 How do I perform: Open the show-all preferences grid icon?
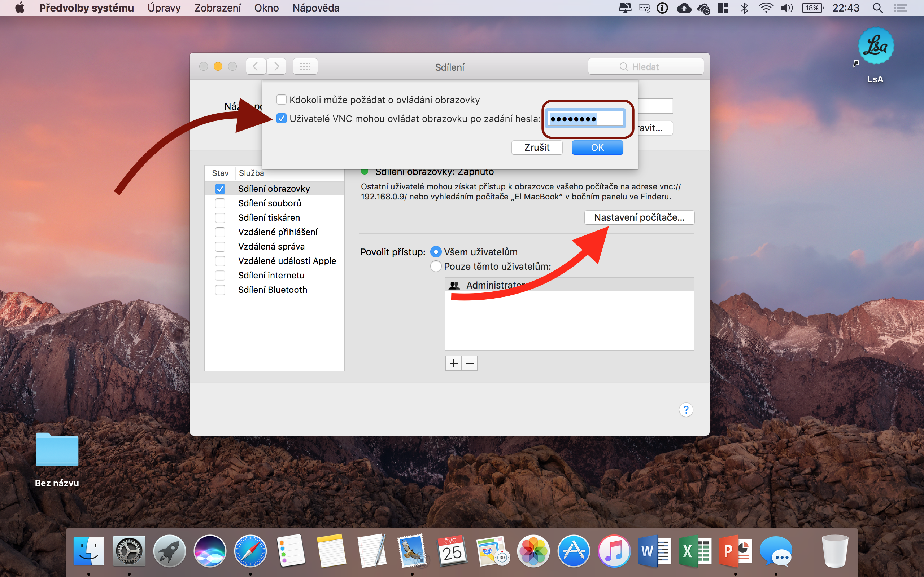[305, 67]
